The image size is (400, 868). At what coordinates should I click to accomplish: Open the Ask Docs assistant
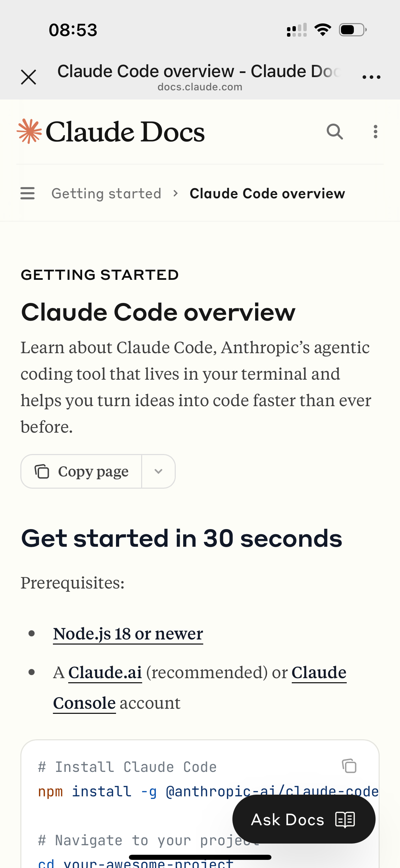click(303, 819)
